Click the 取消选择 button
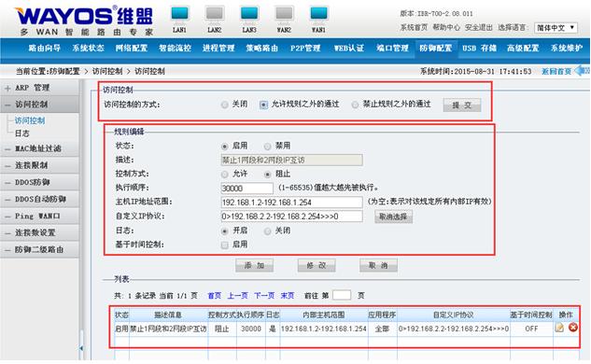Viewport: 591px width, 364px height. click(x=393, y=217)
